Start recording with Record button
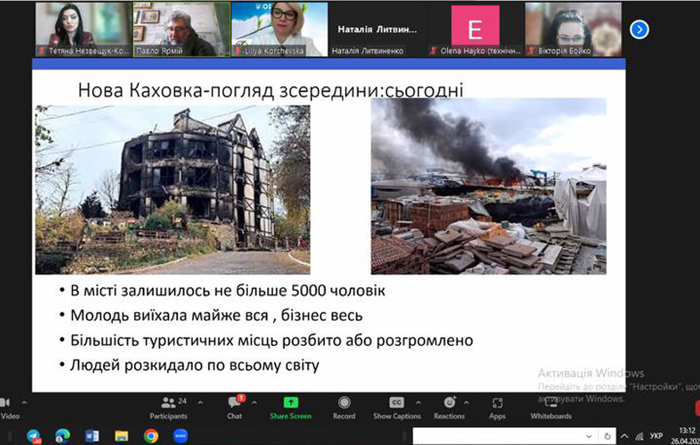700x445 pixels. tap(344, 408)
